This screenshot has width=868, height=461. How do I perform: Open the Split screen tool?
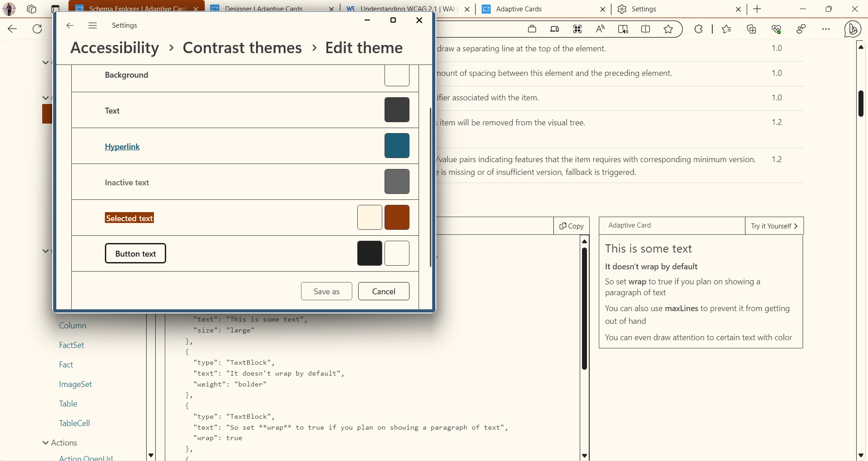point(646,29)
